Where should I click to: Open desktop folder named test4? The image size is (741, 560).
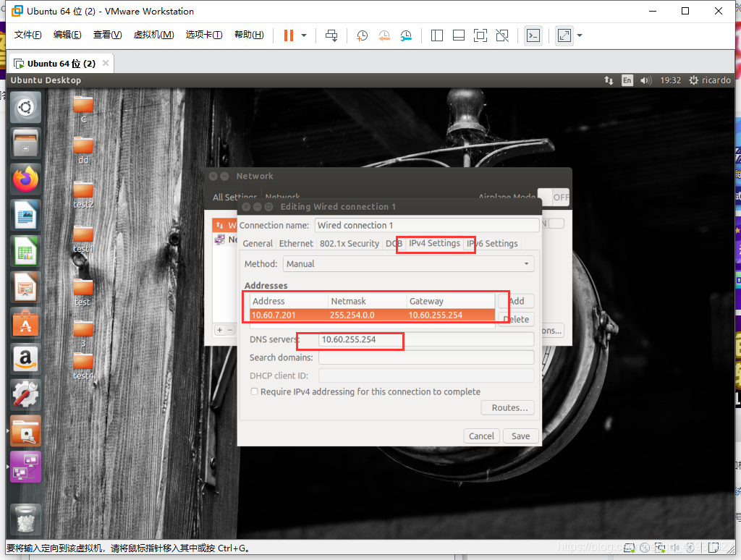(83, 366)
